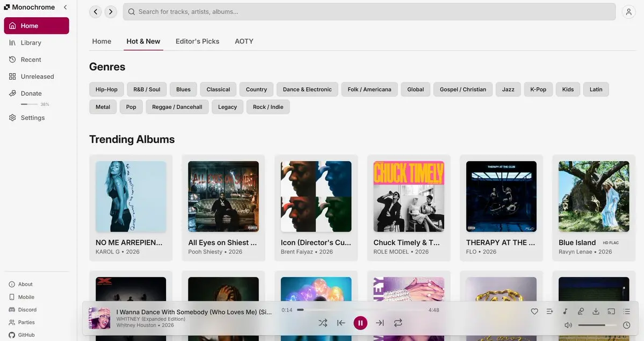This screenshot has width=644, height=341.
Task: Click the "ROLE MODEL • 2026" text
Action: point(401,252)
